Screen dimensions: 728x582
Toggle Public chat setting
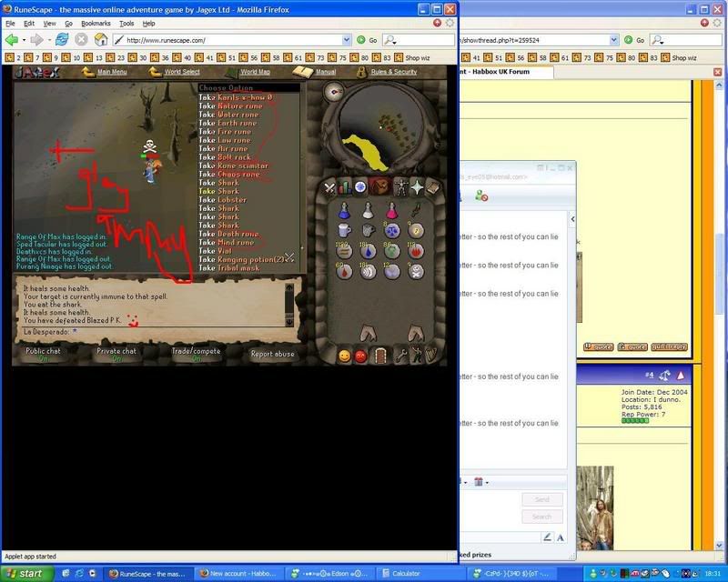pyautogui.click(x=43, y=354)
